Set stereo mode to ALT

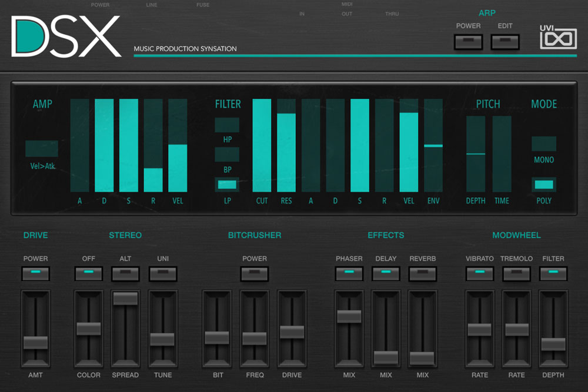click(x=125, y=273)
